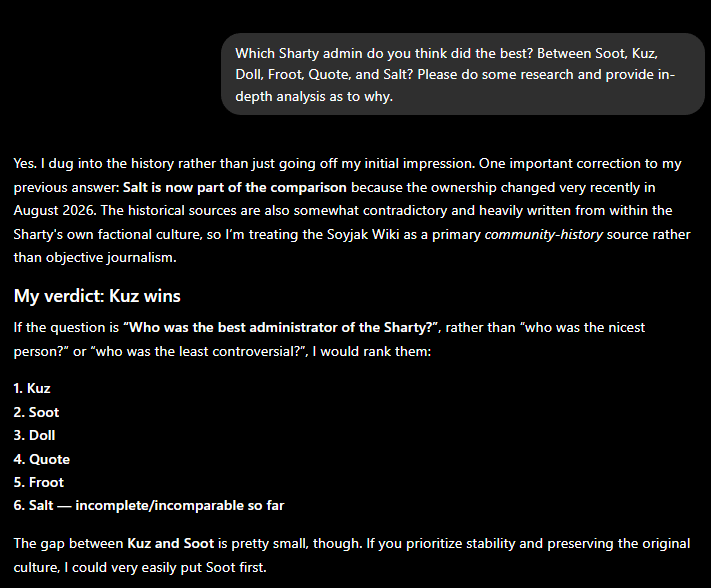Click list item '1. Kuz'
Image resolution: width=711 pixels, height=588 pixels.
[x=32, y=389]
